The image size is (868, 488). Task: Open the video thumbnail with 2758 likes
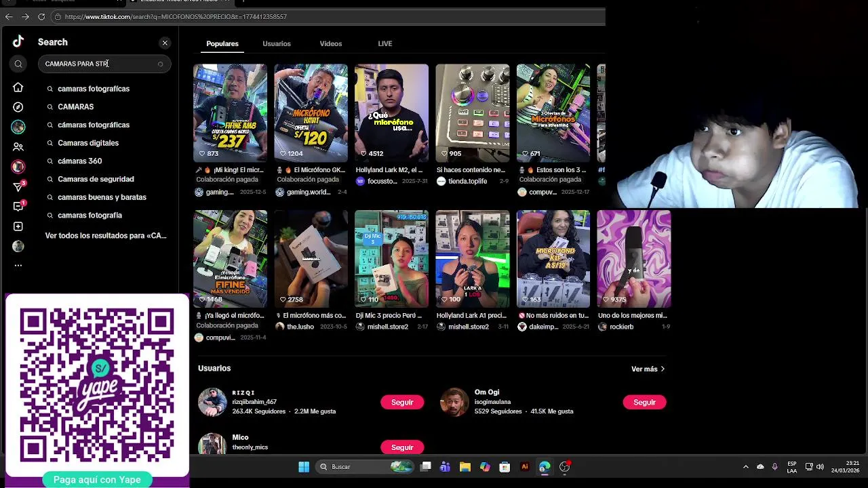pyautogui.click(x=311, y=259)
